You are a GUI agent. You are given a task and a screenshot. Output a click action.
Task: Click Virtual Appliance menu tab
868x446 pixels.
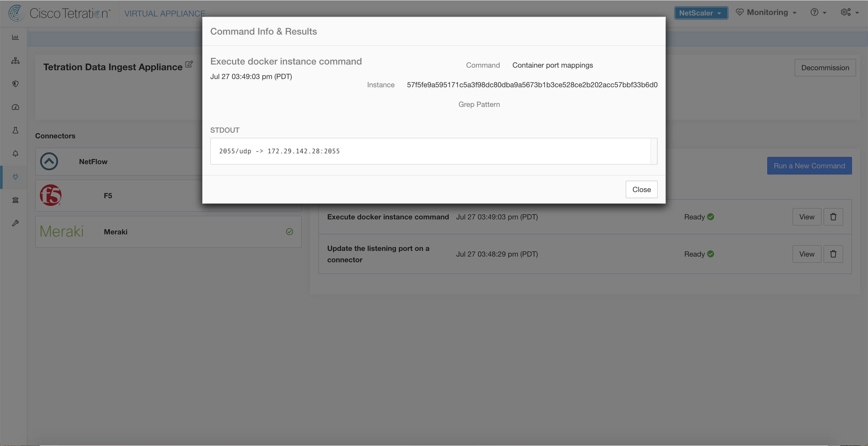coord(165,12)
